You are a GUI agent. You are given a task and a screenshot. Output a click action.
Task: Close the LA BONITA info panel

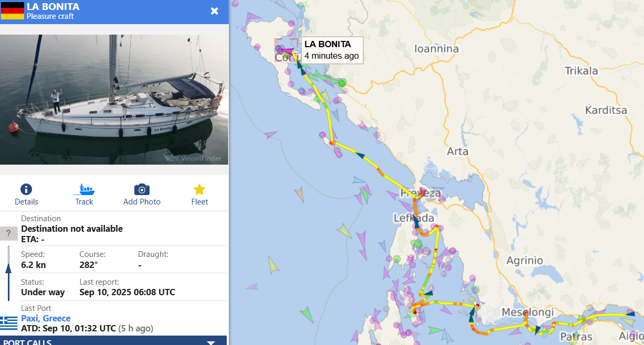(x=214, y=11)
